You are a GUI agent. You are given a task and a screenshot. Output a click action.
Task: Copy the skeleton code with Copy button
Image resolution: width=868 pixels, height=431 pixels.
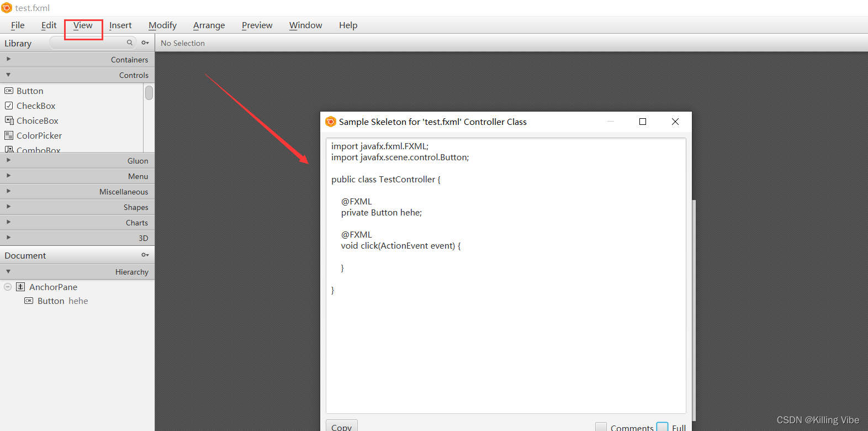(342, 426)
